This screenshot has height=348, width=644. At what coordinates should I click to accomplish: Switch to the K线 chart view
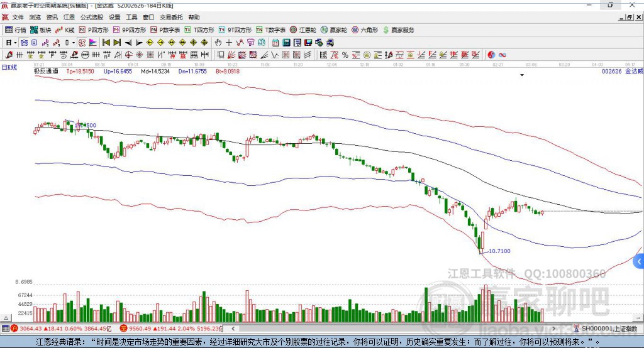point(65,30)
